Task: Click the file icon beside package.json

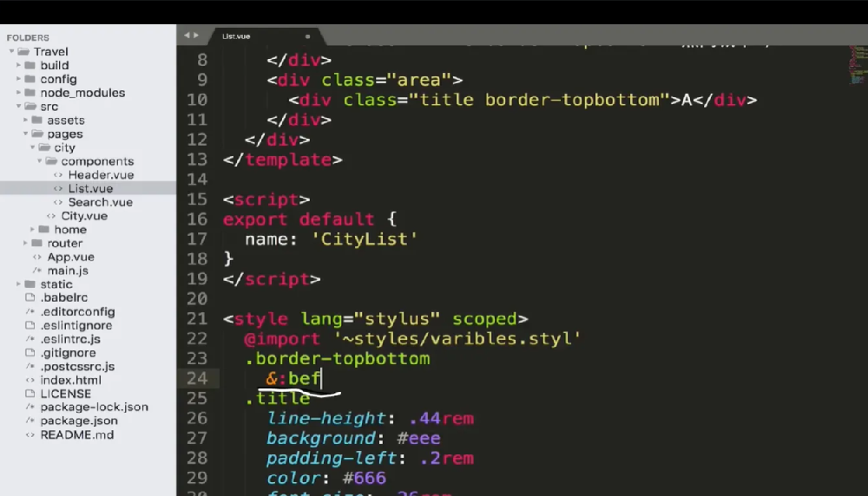Action: pyautogui.click(x=30, y=421)
